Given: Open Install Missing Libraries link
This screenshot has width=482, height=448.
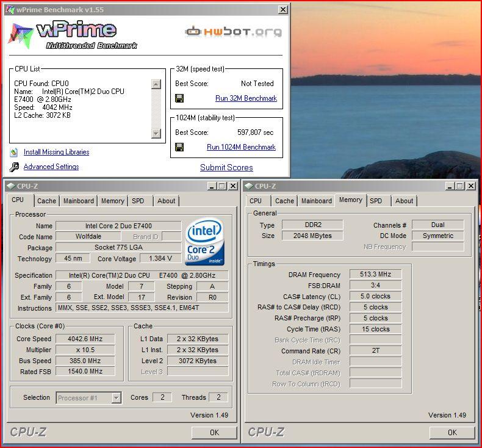Looking at the screenshot, I should click(57, 152).
